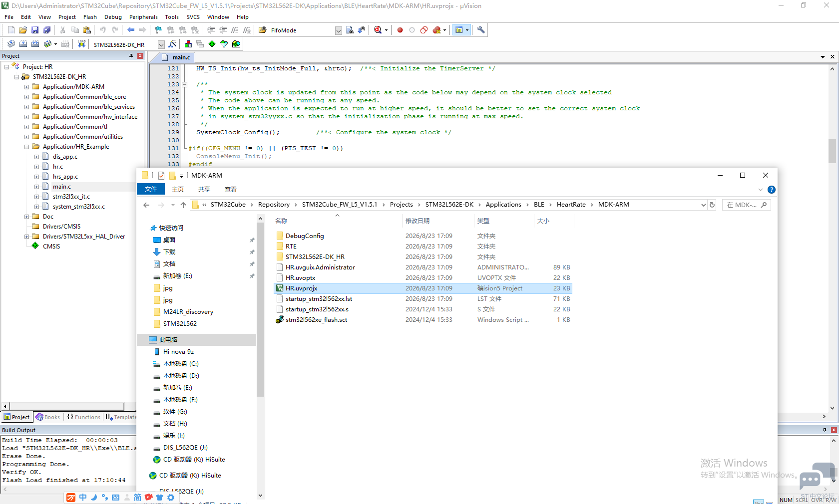Image resolution: width=839 pixels, height=504 pixels.
Task: Open the Configuration wrench icon
Action: click(481, 30)
